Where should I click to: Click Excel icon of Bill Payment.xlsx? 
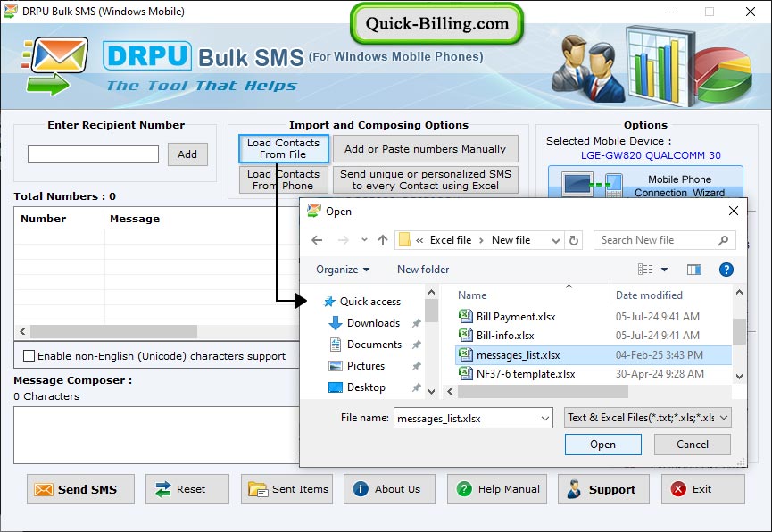click(466, 316)
